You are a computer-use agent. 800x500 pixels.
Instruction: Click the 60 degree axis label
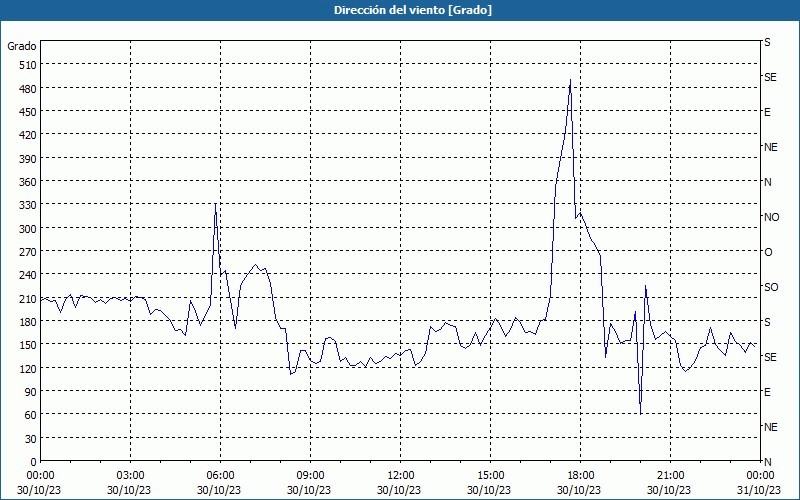31,415
